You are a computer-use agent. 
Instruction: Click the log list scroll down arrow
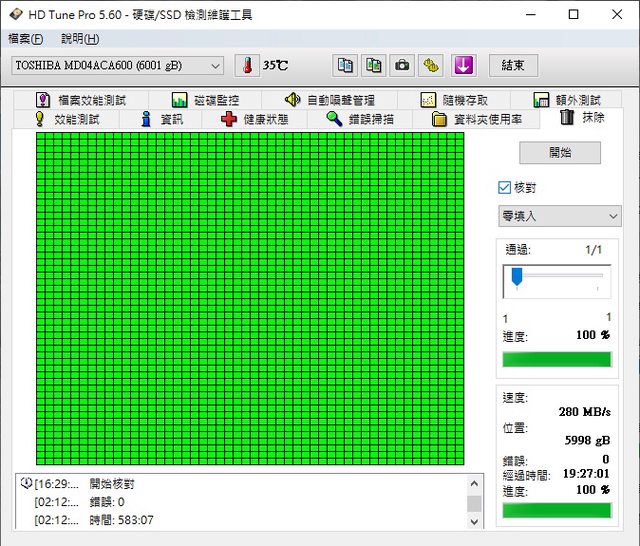pos(474,521)
